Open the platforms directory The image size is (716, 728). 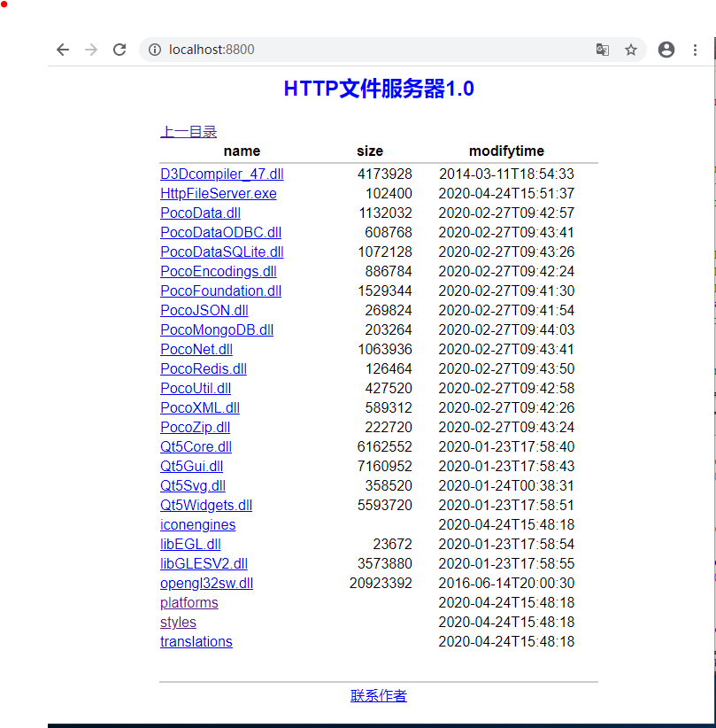click(x=189, y=602)
